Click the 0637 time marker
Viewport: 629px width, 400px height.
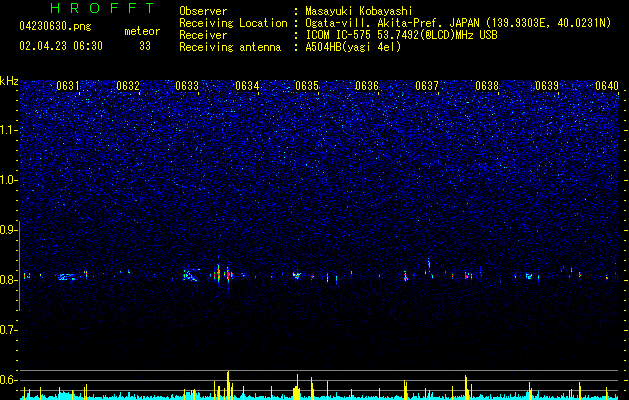427,86
